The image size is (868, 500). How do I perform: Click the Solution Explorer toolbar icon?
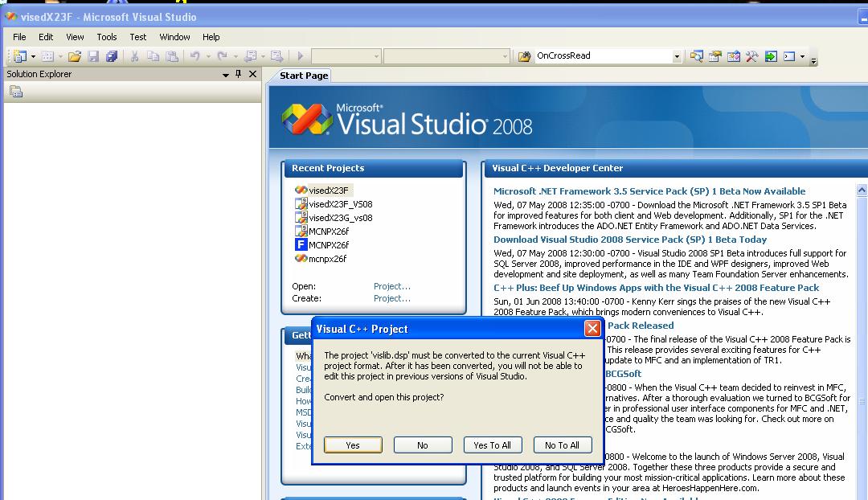click(696, 56)
